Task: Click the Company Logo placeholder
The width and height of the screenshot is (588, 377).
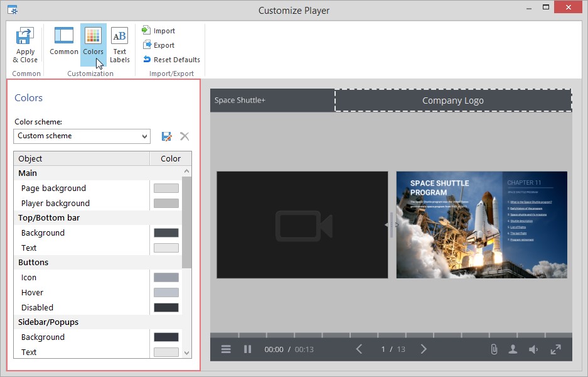Action: coord(453,101)
